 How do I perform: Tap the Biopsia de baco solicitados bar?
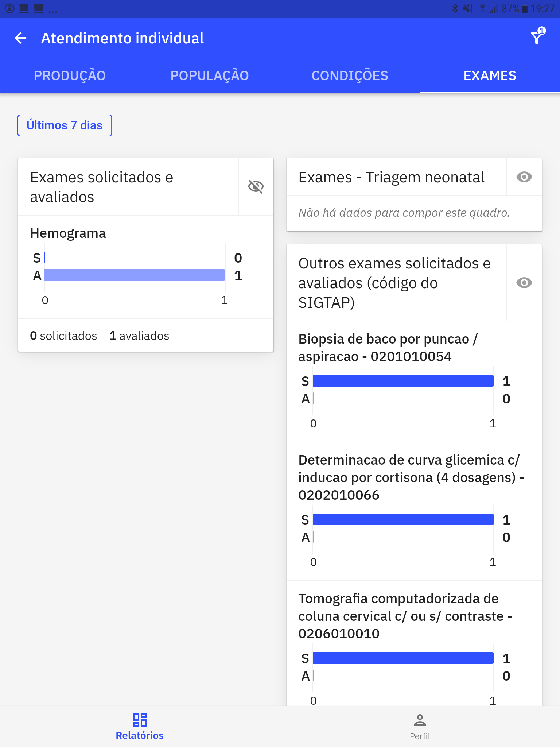coord(403,381)
